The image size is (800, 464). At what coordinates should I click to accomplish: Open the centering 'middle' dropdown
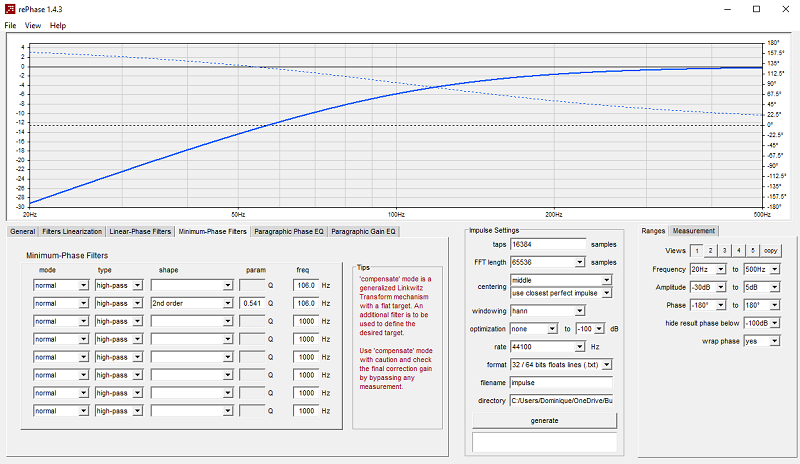point(561,280)
